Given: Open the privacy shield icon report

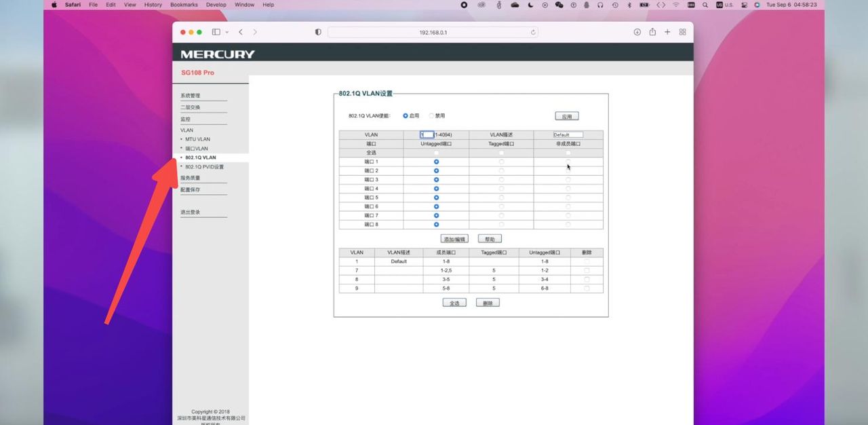Looking at the screenshot, I should tap(318, 32).
